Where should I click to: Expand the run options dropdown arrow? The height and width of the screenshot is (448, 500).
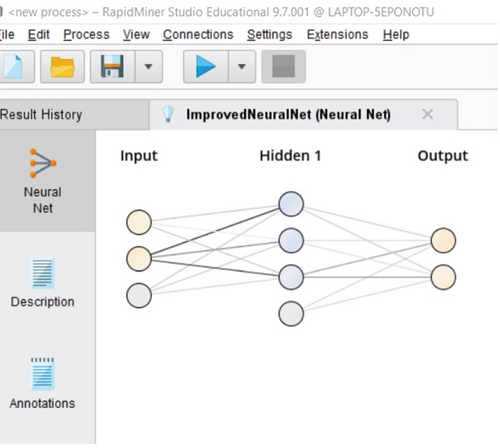tap(242, 67)
